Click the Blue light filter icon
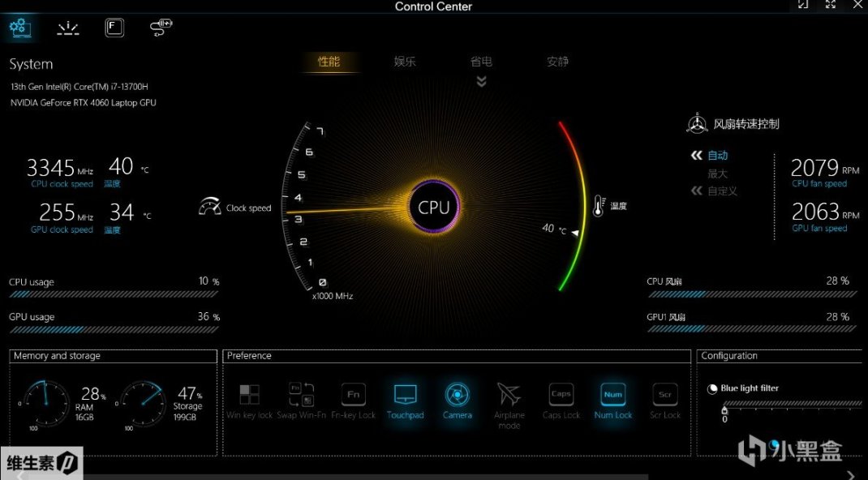868x480 pixels. 712,388
